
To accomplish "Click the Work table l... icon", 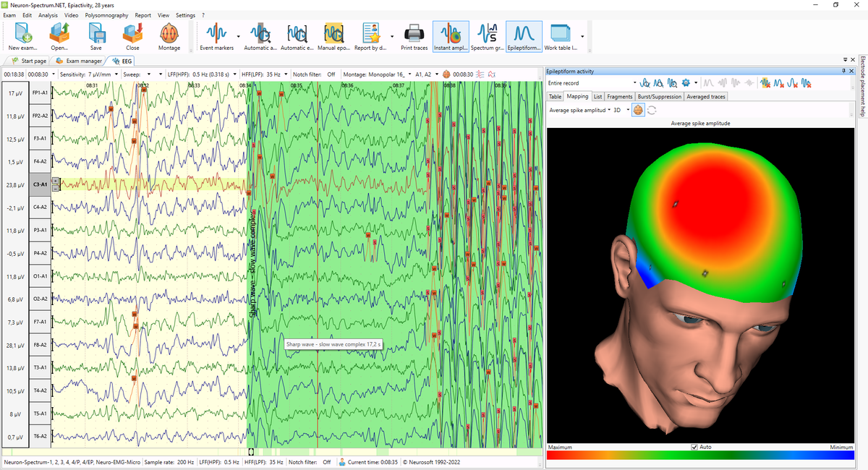I will pyautogui.click(x=561, y=37).
